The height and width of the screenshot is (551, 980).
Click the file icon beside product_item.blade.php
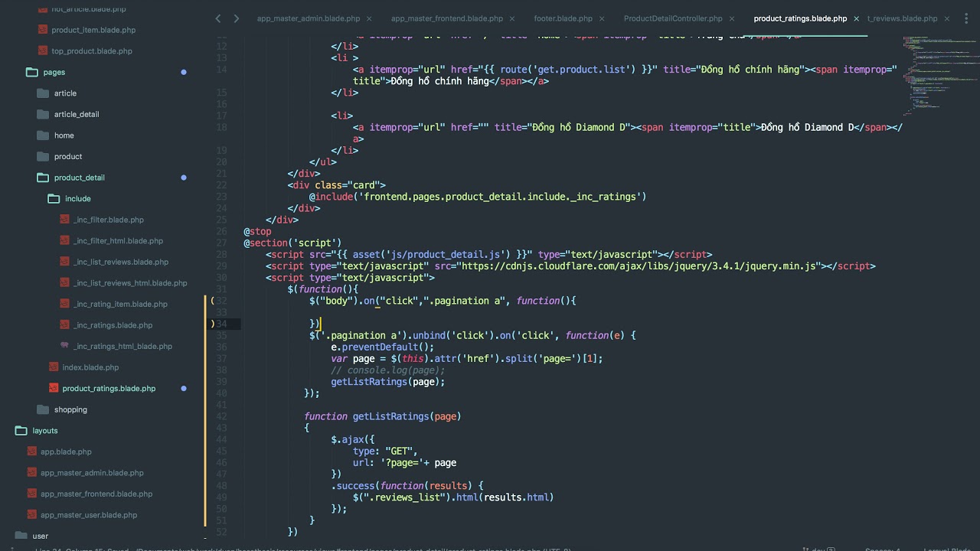click(x=43, y=30)
